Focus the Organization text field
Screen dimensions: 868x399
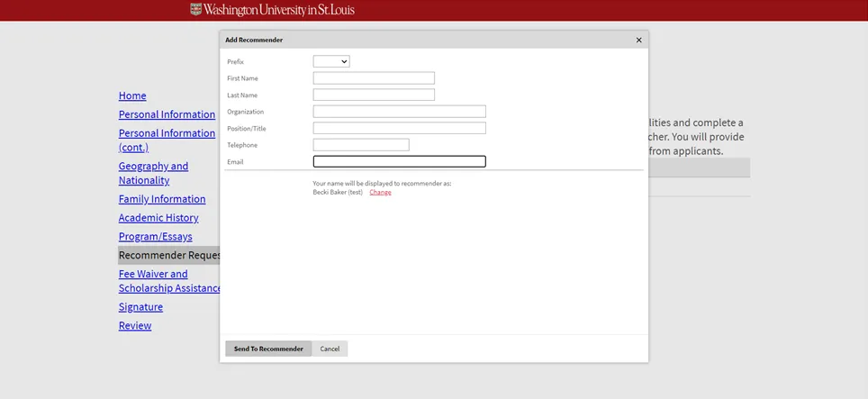tap(399, 112)
